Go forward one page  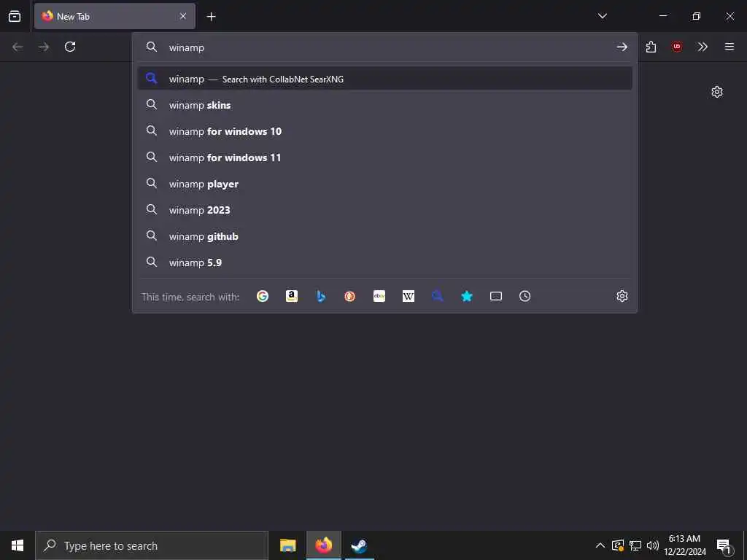[x=44, y=47]
